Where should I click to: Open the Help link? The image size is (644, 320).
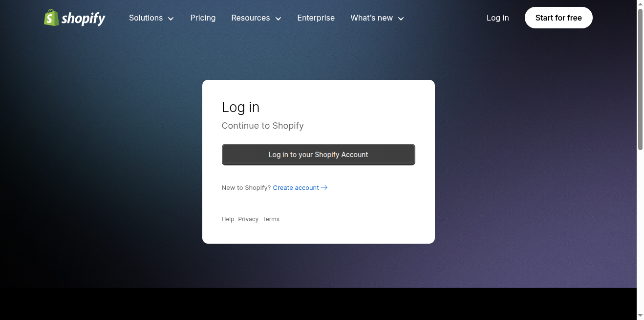(x=228, y=219)
